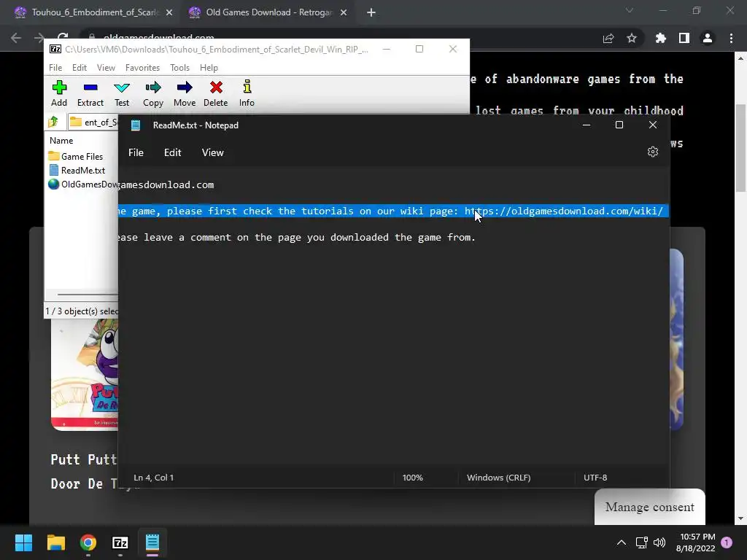Open the 7-Zip Help menu

click(209, 68)
